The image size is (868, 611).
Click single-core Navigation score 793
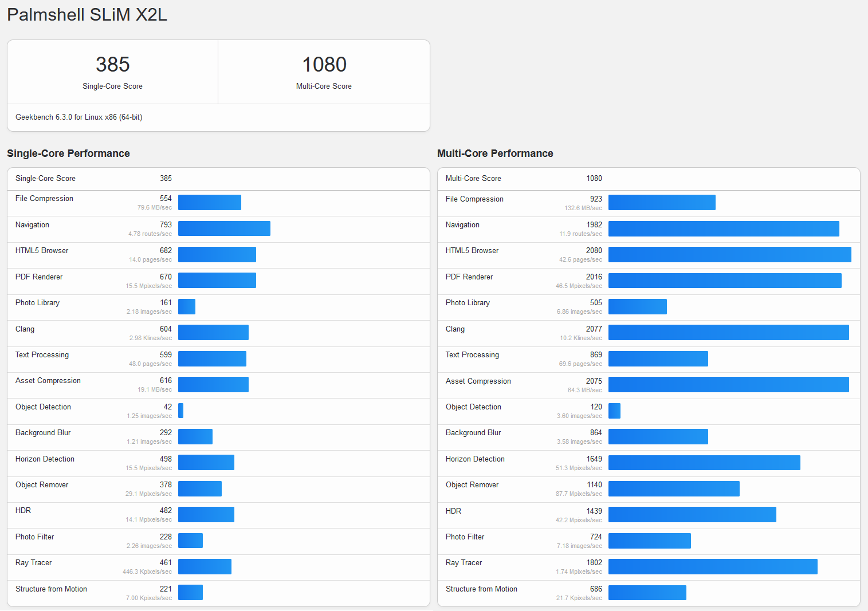(166, 224)
